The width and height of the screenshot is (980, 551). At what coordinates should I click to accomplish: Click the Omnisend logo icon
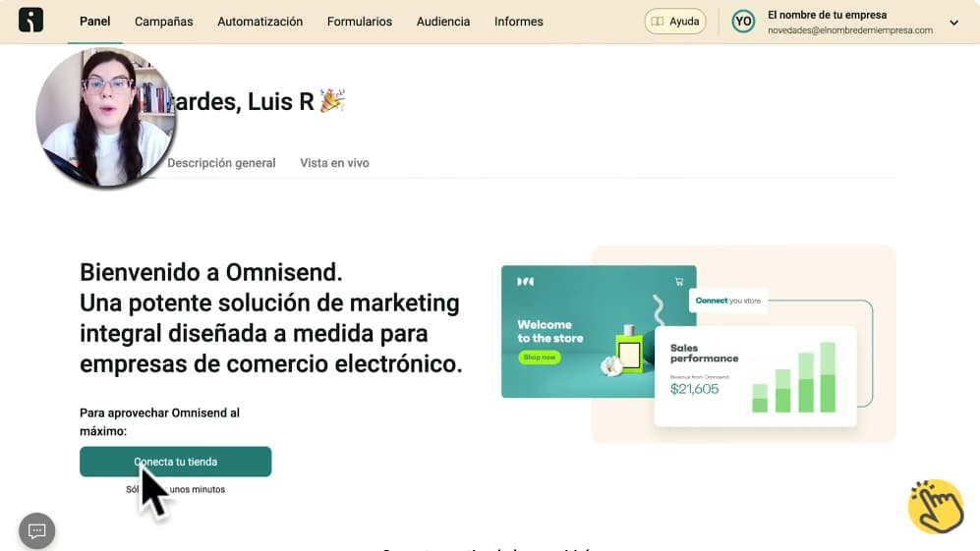tap(30, 20)
